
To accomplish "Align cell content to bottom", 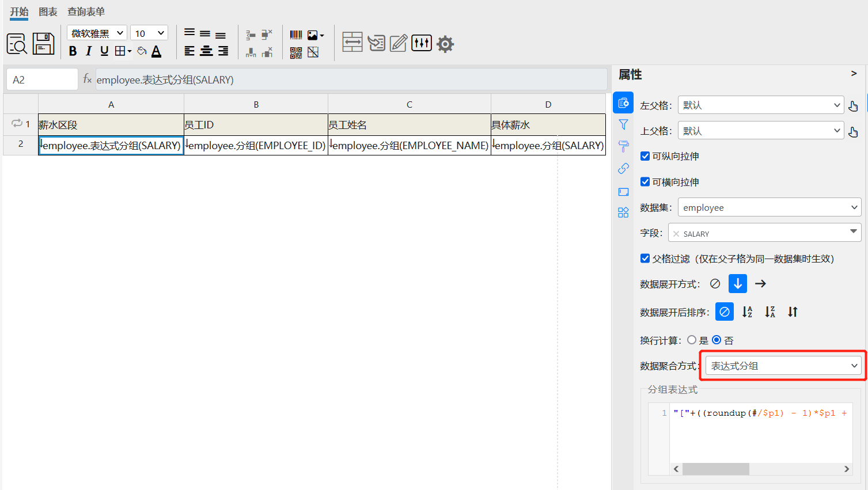I will point(221,35).
